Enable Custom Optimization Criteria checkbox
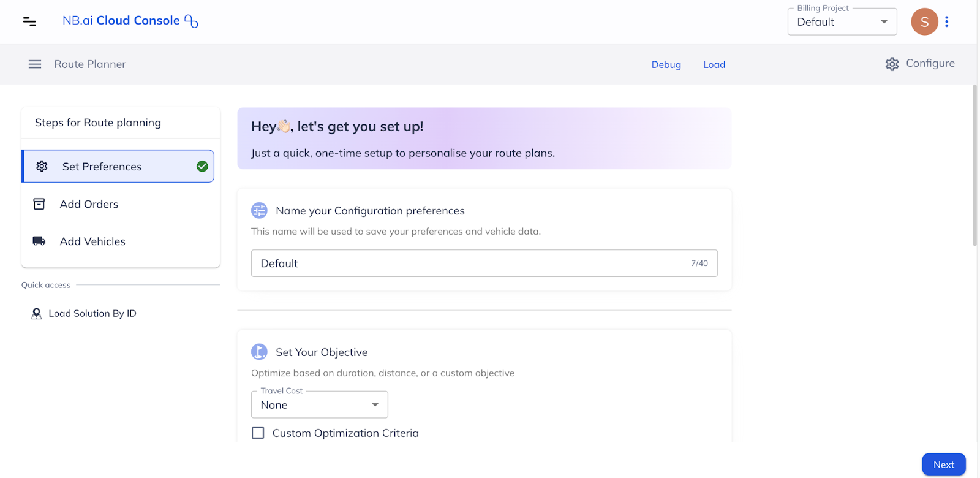 [258, 433]
